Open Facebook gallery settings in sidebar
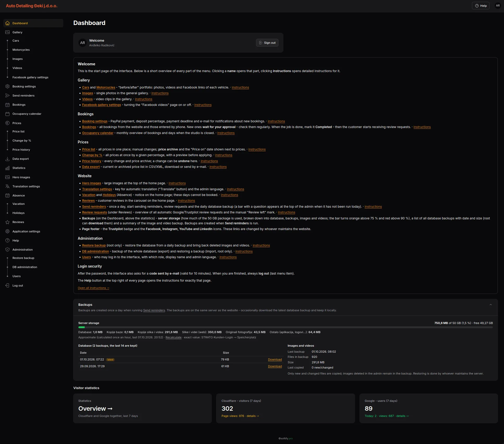This screenshot has height=444, width=504. pos(30,77)
